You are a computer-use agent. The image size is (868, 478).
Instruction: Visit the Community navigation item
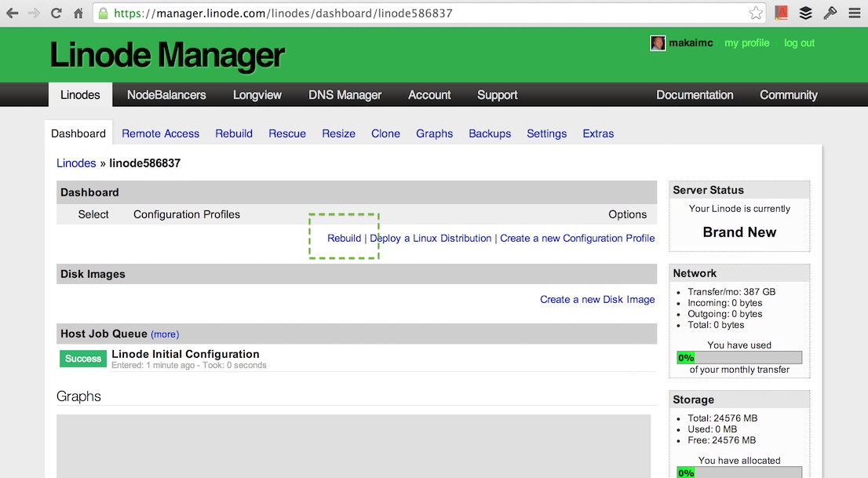coord(788,95)
